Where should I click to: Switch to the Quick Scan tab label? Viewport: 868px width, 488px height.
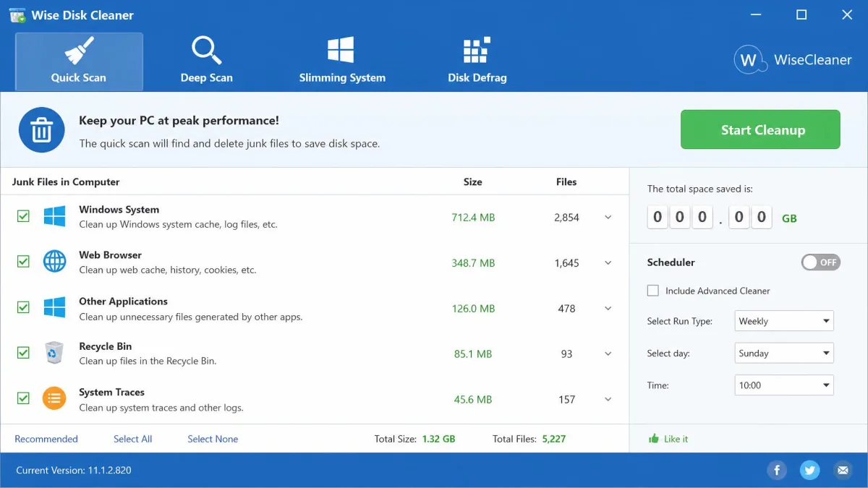pos(79,78)
